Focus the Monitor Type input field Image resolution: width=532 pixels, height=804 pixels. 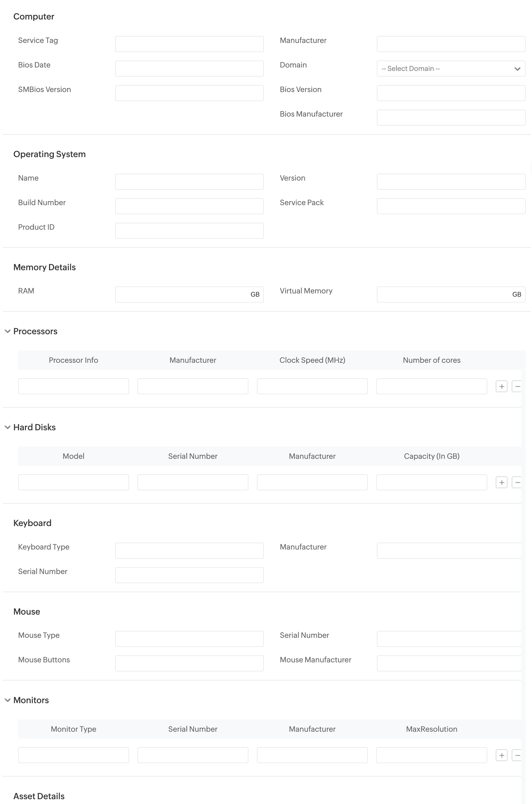[x=73, y=755]
